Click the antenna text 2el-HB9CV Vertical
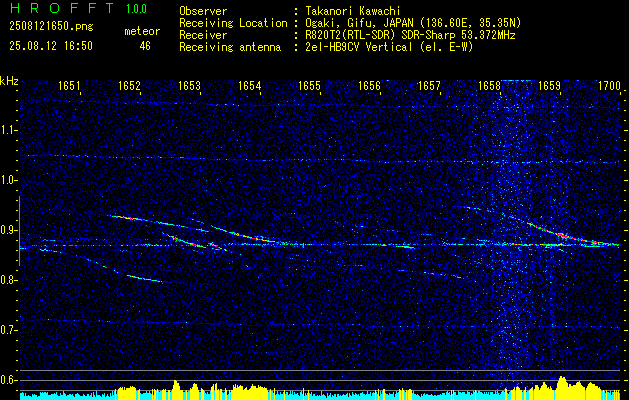Screen dimensions: 629x400 (x=359, y=47)
